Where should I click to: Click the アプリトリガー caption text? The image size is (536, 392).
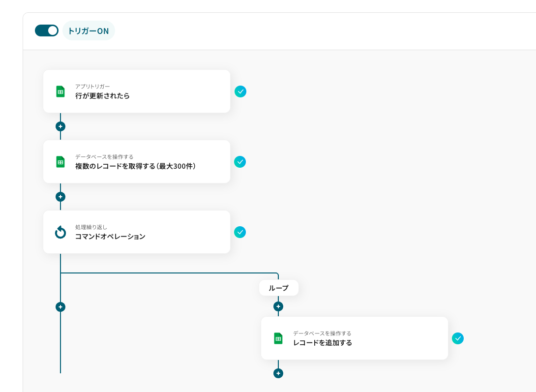point(92,87)
